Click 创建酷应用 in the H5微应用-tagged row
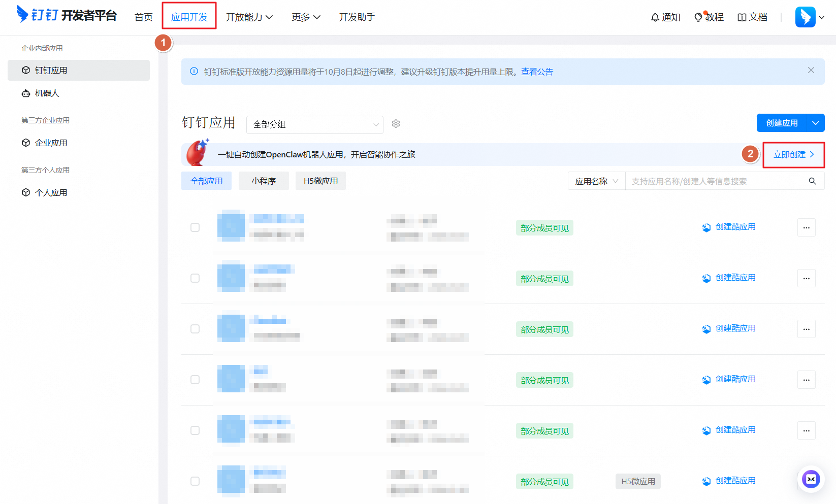 729,481
